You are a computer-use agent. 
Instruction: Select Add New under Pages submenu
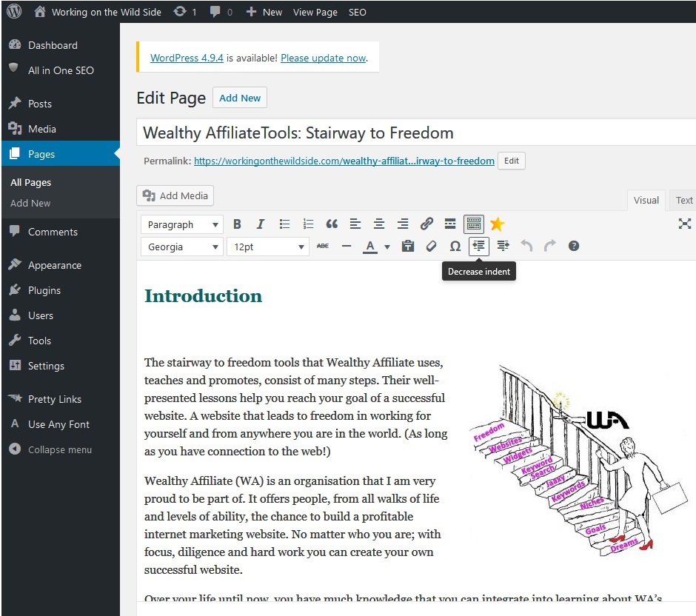coord(30,203)
